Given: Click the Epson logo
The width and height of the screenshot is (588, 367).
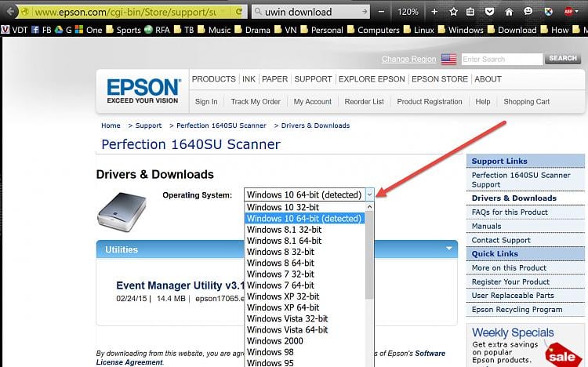Looking at the screenshot, I should pos(143,90).
